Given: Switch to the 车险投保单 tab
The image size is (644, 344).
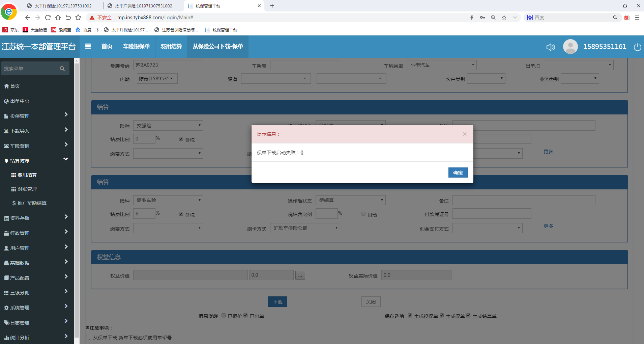Looking at the screenshot, I should click(x=136, y=47).
